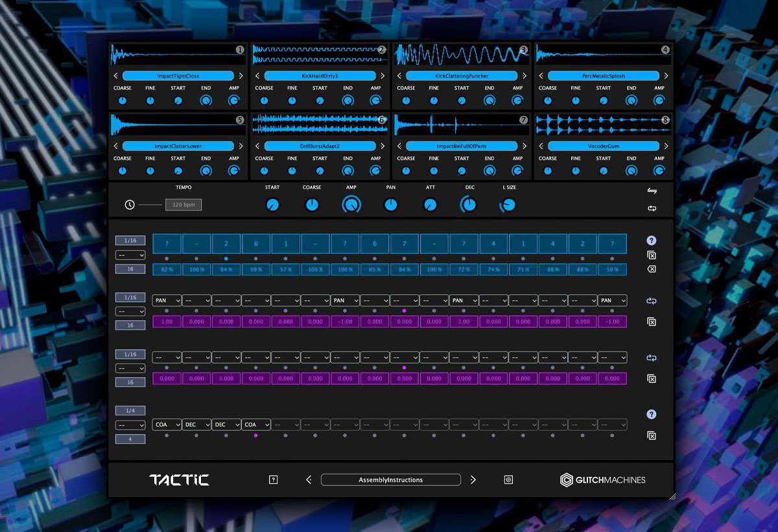The width and height of the screenshot is (778, 532).
Task: Open the dropdown below the 1/4 rate box
Action: 130,425
